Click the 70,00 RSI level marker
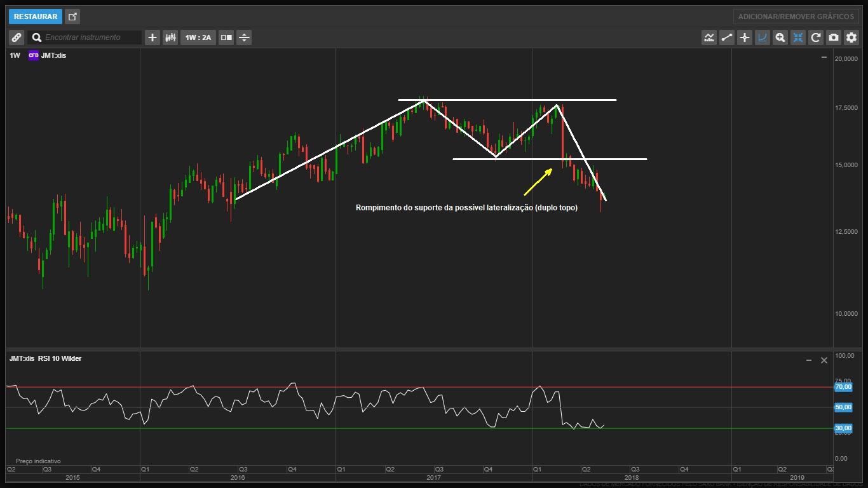Screen dimensions: 868x488 843,386
